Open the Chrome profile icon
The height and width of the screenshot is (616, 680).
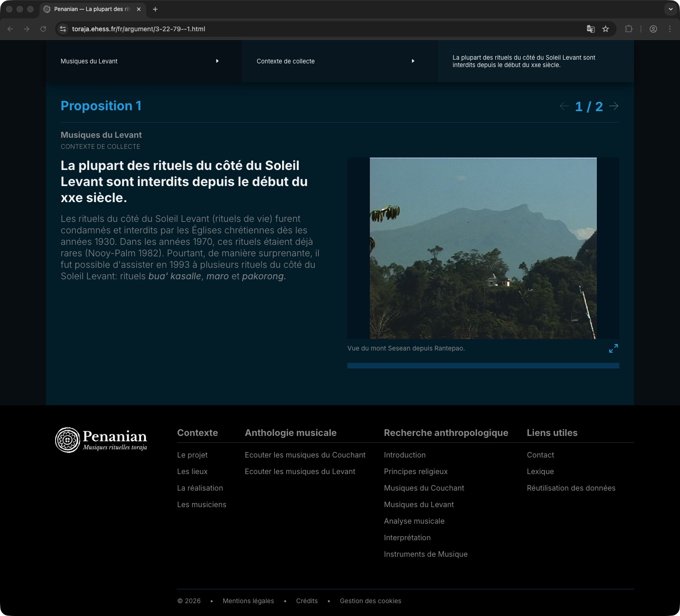point(653,29)
